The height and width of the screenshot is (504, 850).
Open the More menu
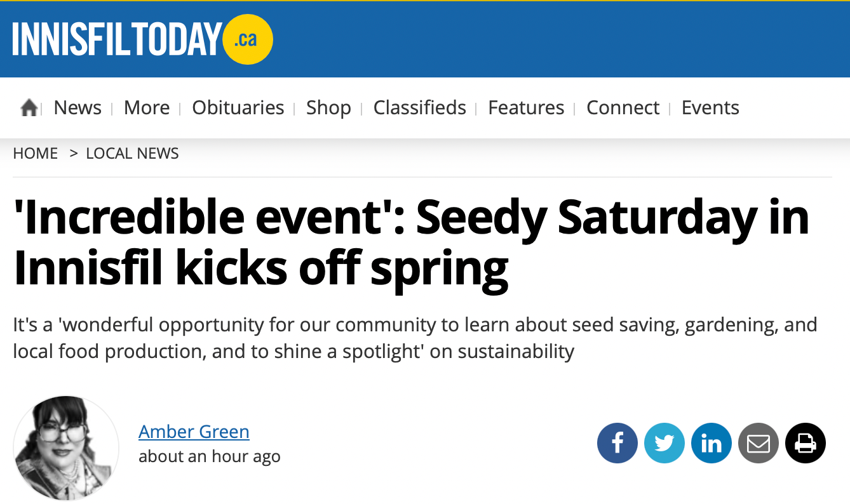coord(147,108)
